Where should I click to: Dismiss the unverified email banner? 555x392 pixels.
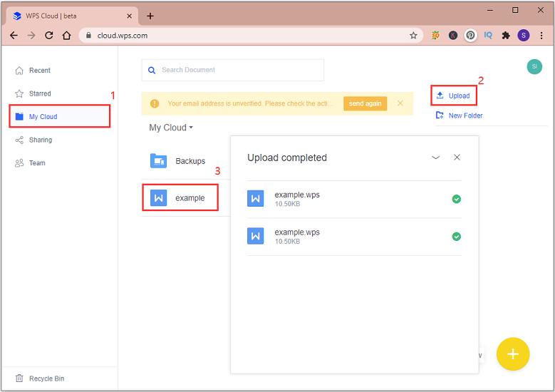(400, 103)
